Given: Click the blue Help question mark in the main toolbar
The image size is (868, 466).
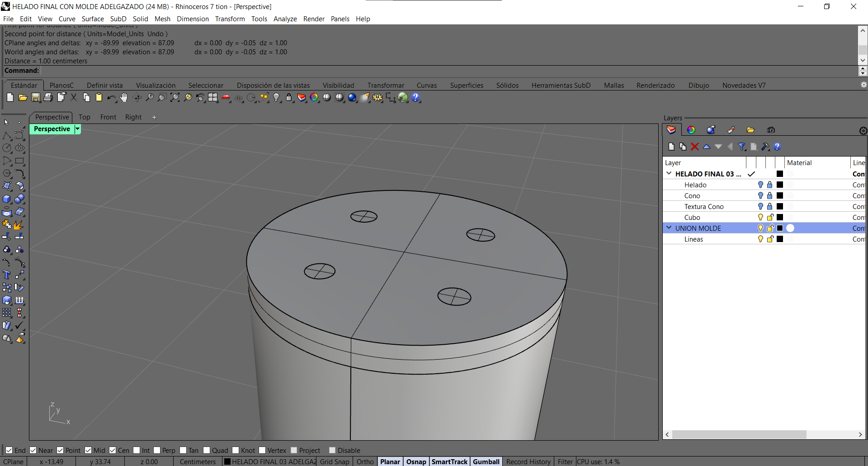Looking at the screenshot, I should pos(416,97).
